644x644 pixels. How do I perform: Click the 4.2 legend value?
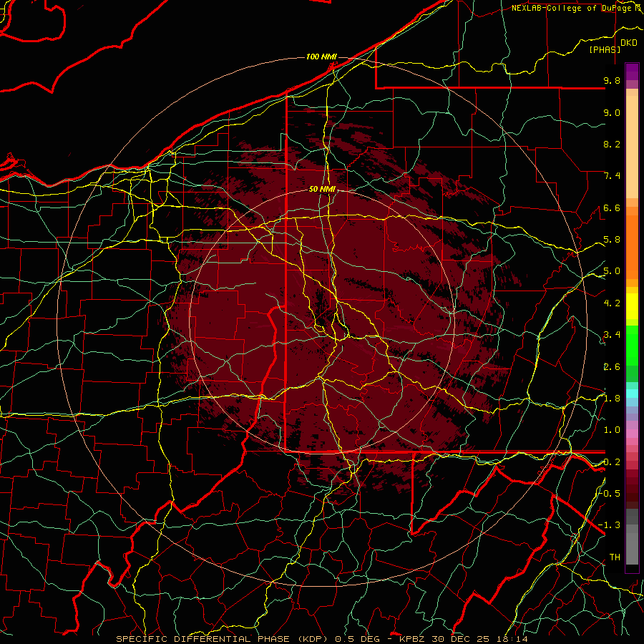click(x=612, y=303)
